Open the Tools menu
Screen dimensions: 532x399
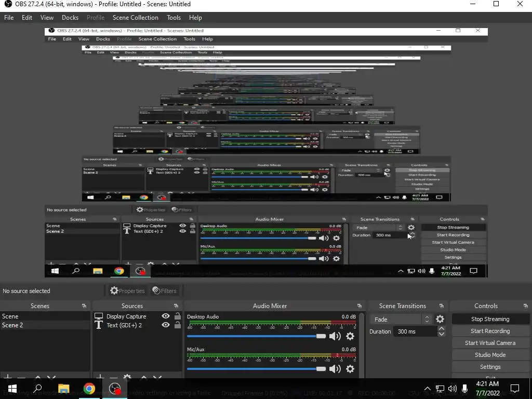[x=174, y=18]
